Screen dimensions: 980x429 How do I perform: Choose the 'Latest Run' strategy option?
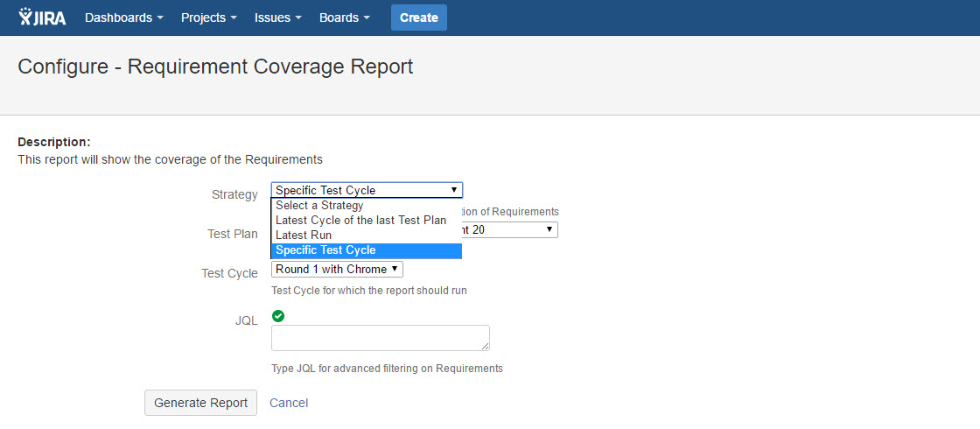coord(367,236)
